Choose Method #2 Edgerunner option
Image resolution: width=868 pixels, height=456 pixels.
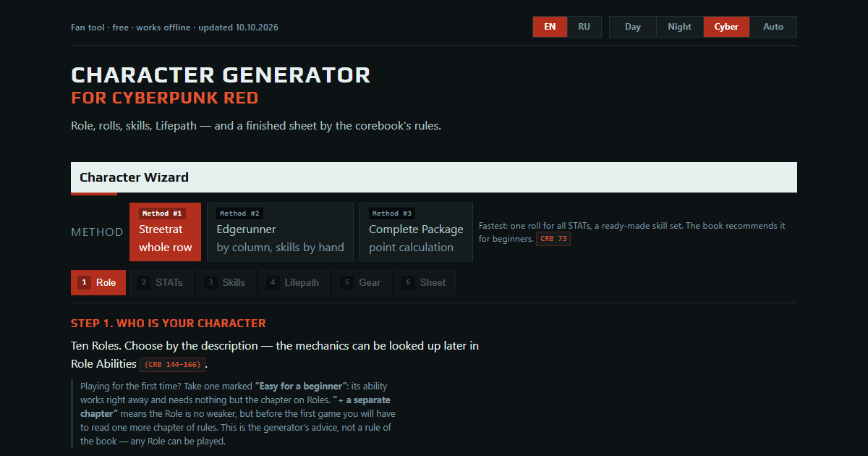280,232
